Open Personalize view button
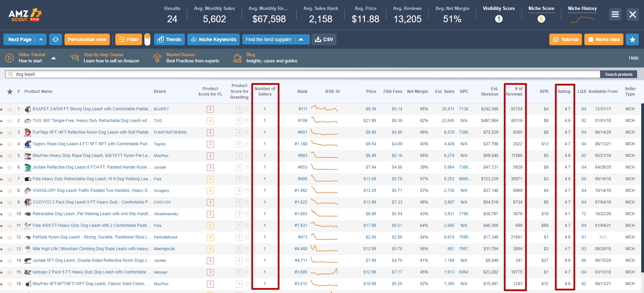This screenshot has height=293, width=644. click(x=87, y=39)
